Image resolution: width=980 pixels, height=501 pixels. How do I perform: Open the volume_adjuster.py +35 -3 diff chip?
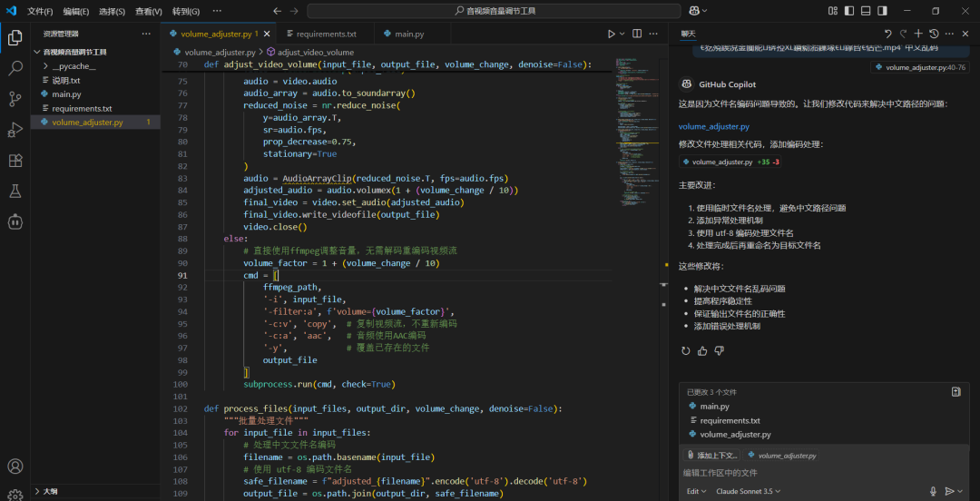[x=730, y=162]
